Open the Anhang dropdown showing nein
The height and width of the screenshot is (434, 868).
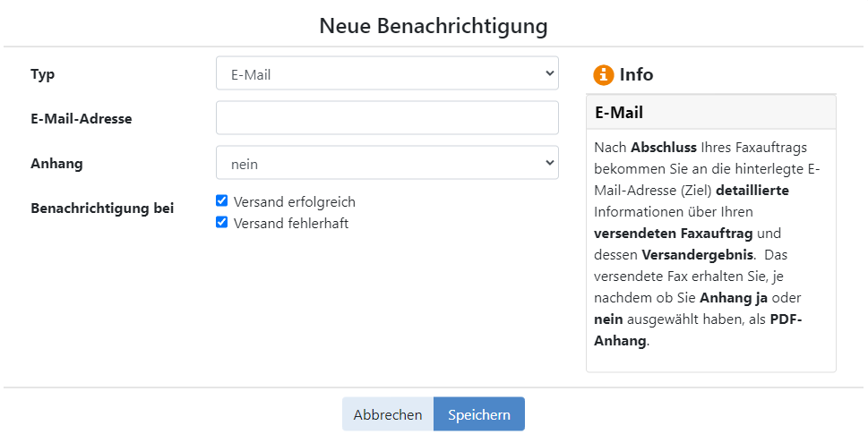(387, 163)
